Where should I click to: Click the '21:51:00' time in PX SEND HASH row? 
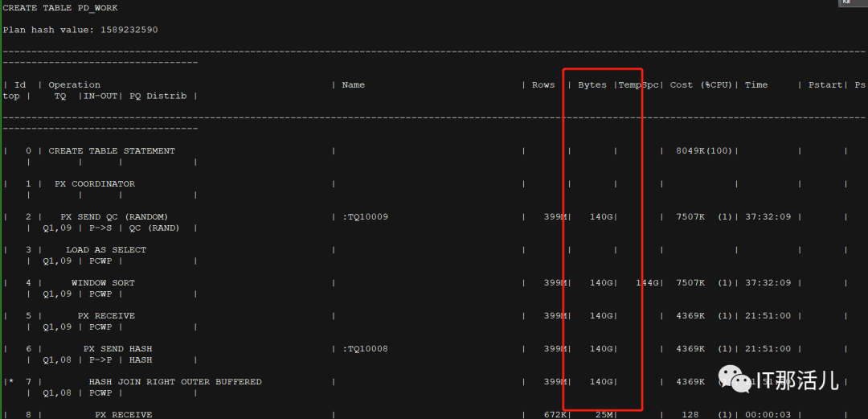click(x=768, y=348)
